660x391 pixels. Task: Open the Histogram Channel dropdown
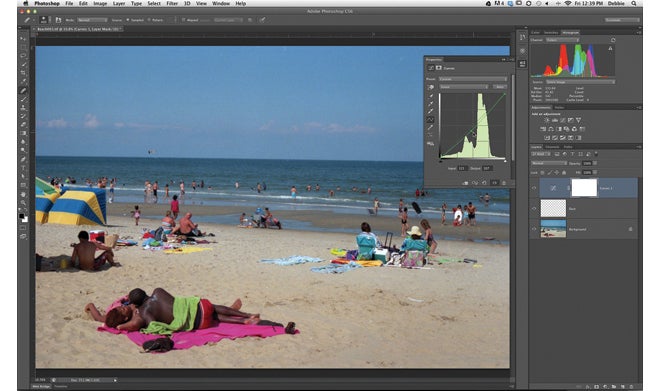tap(562, 40)
